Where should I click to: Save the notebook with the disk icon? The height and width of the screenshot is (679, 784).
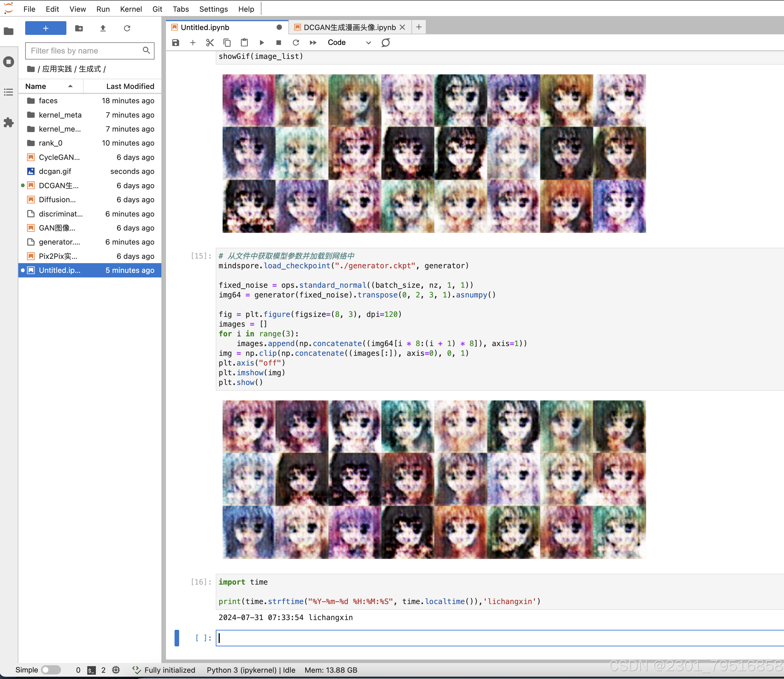point(175,42)
